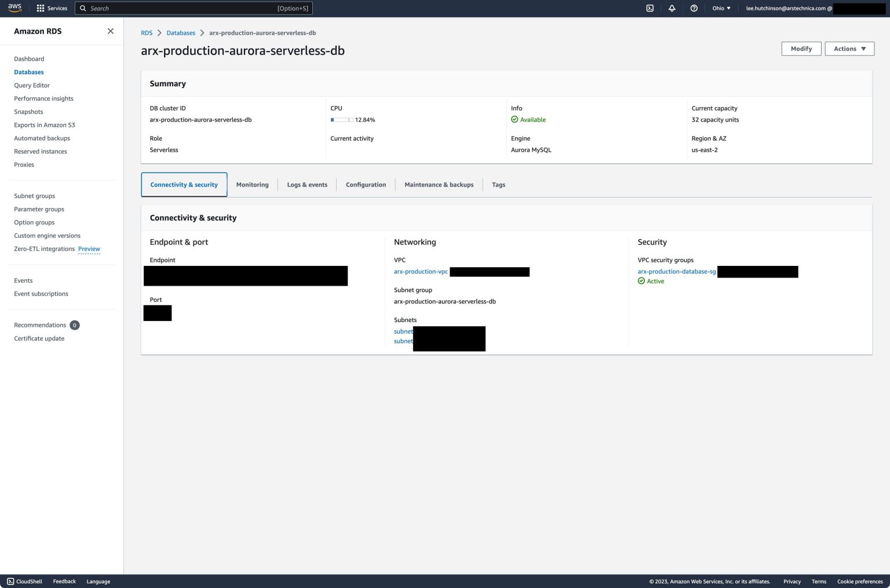Open Query Editor in the sidebar
This screenshot has width=890, height=588.
[x=32, y=86]
